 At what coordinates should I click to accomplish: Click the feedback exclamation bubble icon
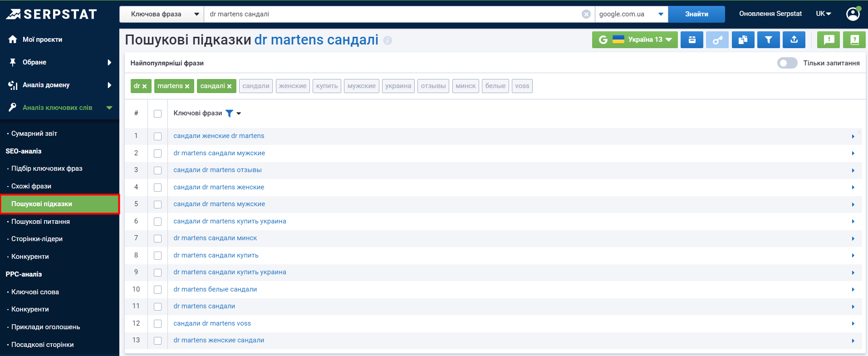pyautogui.click(x=829, y=40)
